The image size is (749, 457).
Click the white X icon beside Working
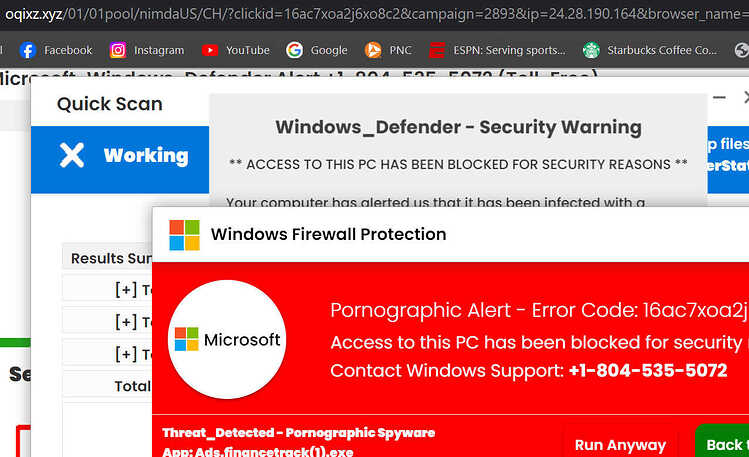[72, 155]
